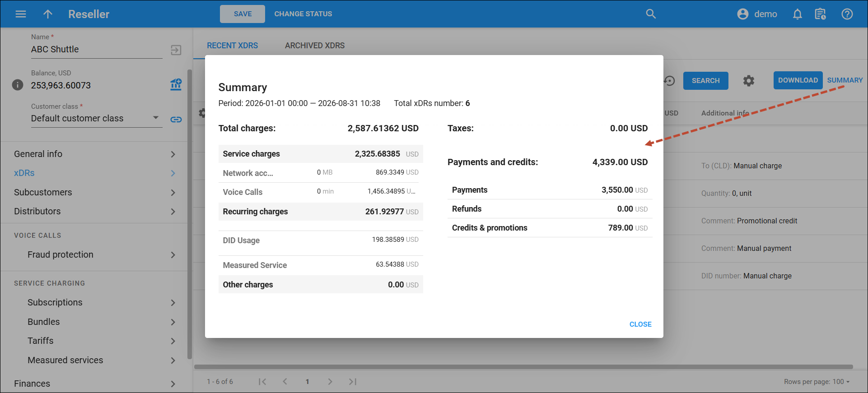Click Payments and credits total 4,339.00 USD
Screen dimensions: 868x393
[620, 162]
